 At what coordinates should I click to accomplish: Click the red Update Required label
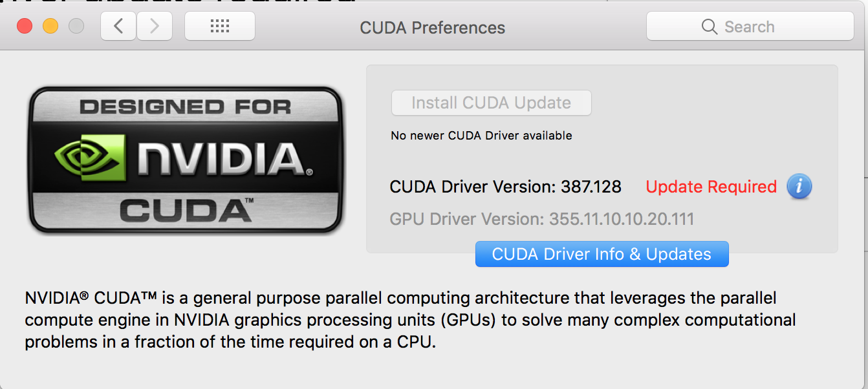pos(710,186)
